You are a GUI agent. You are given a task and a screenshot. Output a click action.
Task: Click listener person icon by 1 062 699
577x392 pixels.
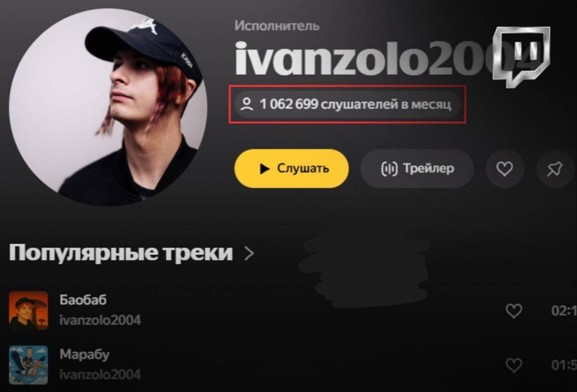[x=246, y=104]
